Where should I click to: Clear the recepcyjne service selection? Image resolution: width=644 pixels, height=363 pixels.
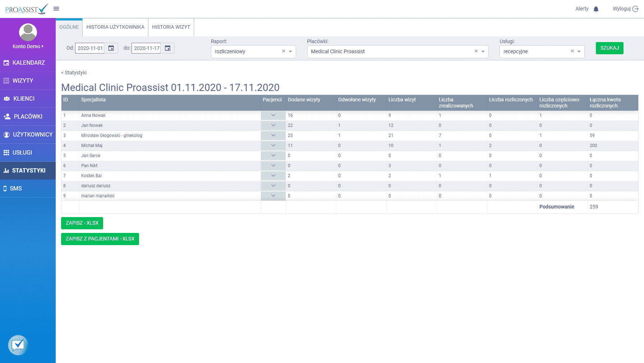click(x=572, y=51)
